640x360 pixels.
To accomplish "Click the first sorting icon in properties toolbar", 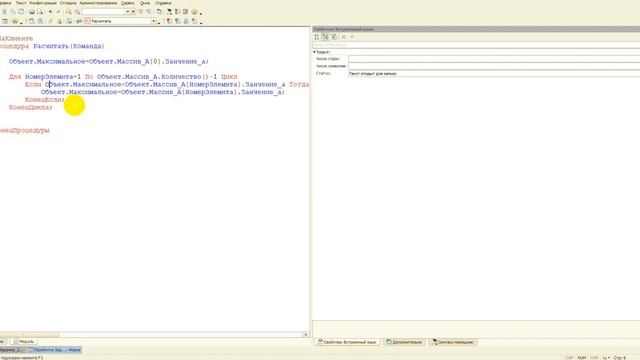I will 317,37.
